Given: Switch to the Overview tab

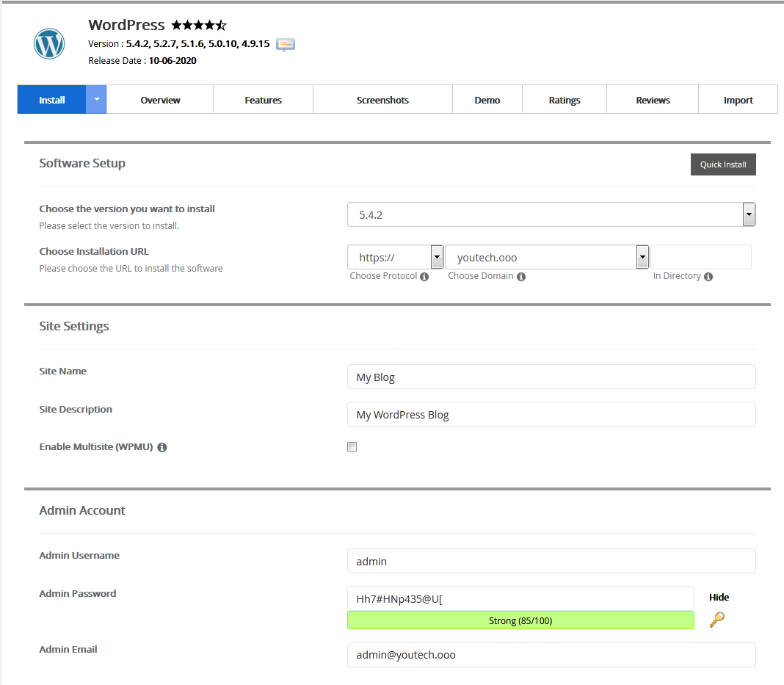Looking at the screenshot, I should [160, 100].
